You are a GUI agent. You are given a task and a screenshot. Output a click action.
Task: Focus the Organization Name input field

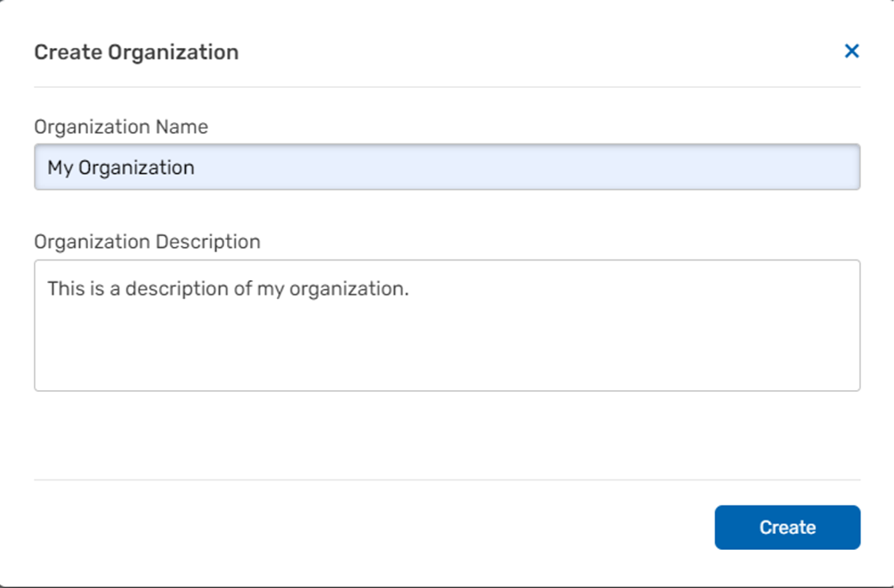tap(446, 167)
